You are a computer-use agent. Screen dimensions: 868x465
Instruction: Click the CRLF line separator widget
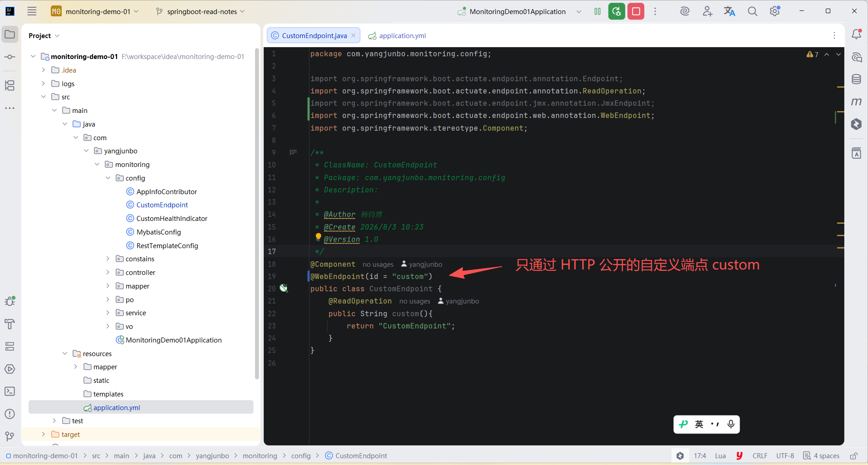click(x=760, y=456)
